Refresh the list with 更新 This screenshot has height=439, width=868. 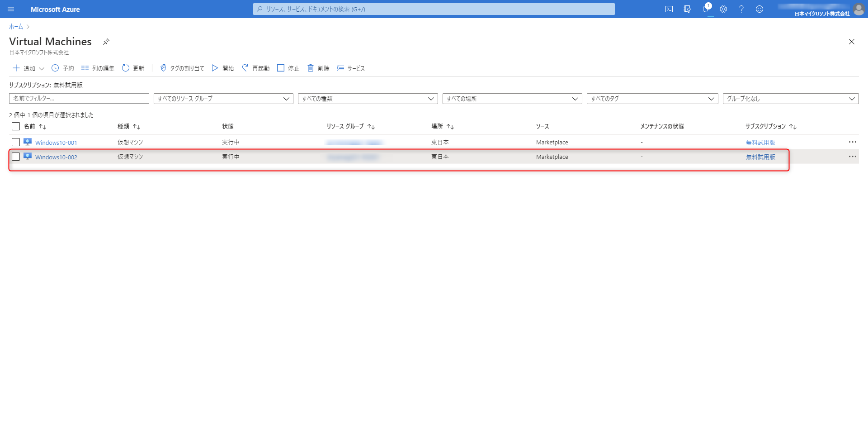pyautogui.click(x=133, y=68)
